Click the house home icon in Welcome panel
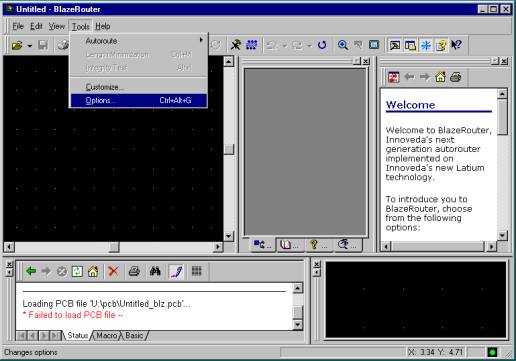This screenshot has width=516, height=361. click(x=440, y=77)
